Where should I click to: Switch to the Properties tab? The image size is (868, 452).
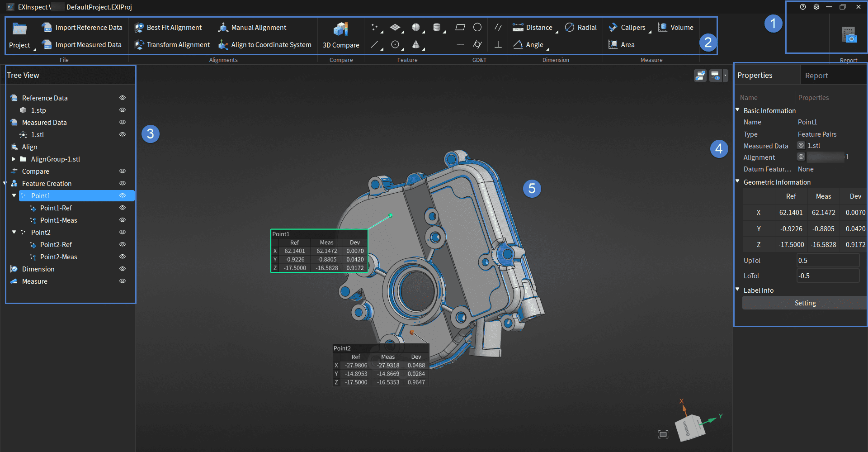point(755,75)
